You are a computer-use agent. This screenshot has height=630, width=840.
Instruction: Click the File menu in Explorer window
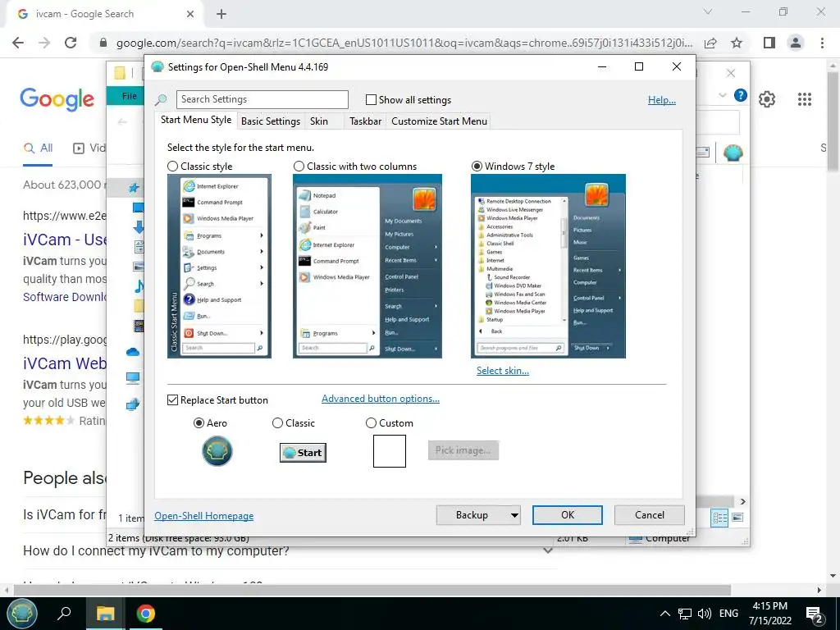(x=129, y=97)
